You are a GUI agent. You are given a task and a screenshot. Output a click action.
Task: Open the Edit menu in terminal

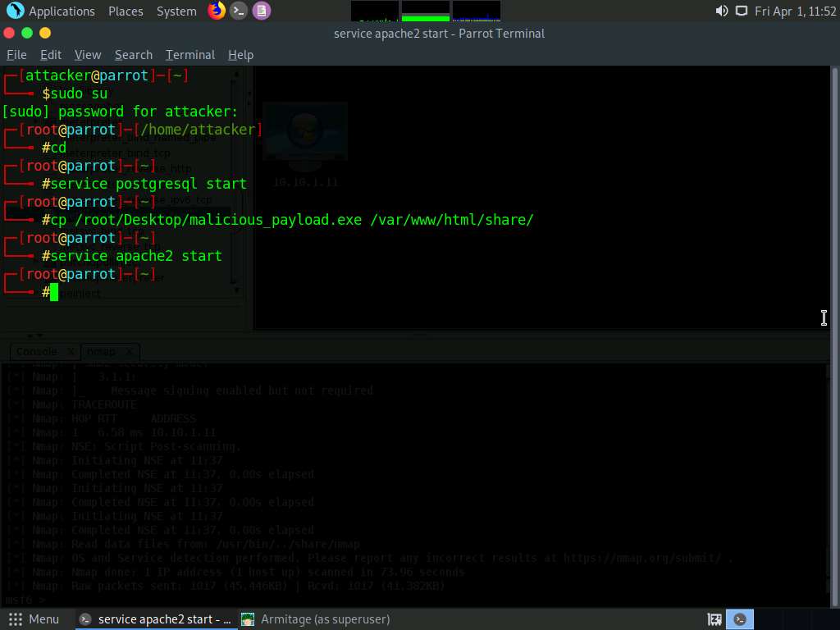click(51, 54)
